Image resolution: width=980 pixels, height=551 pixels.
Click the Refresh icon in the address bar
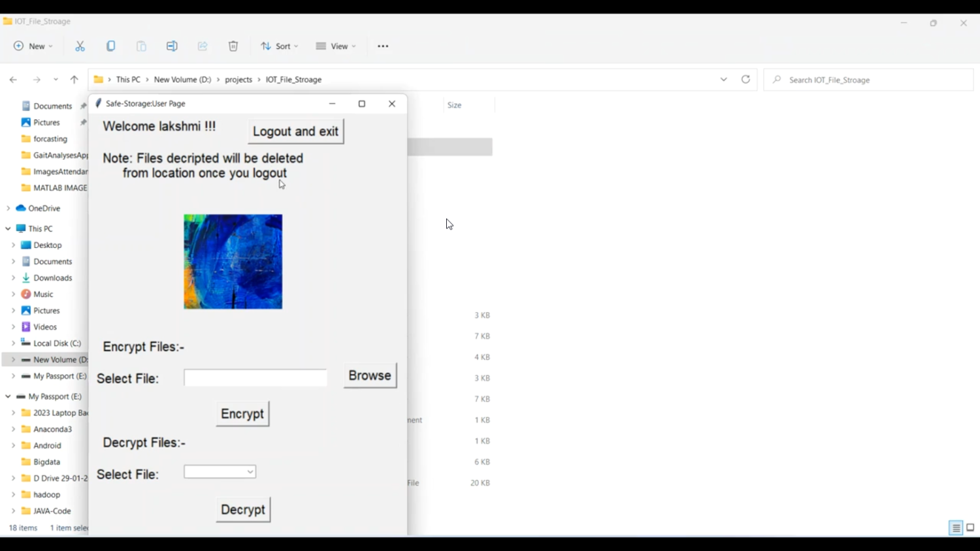tap(745, 79)
